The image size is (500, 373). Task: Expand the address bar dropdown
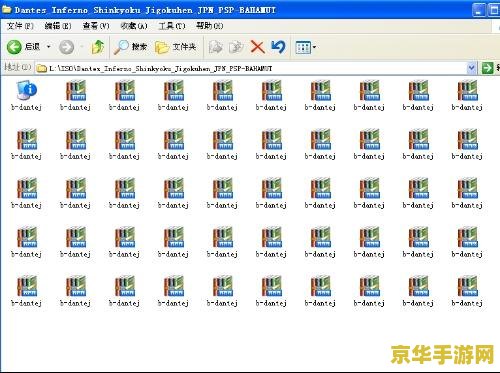pos(471,68)
